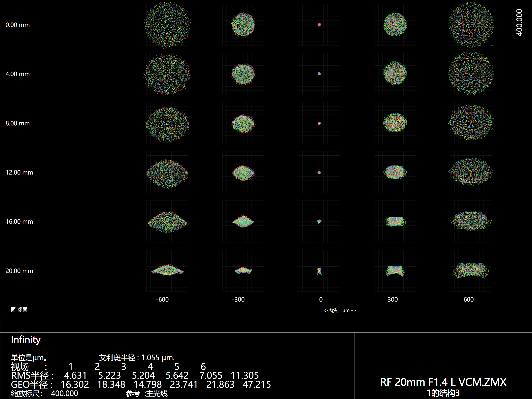Select the 4.00 mm spot at -300 defocus

243,74
